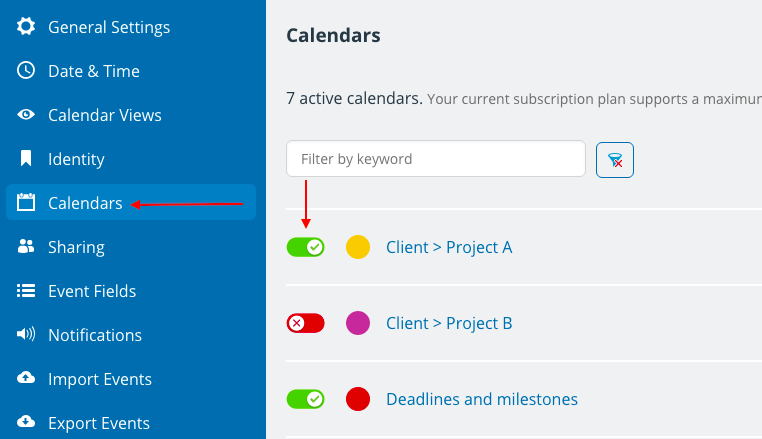Image resolution: width=762 pixels, height=439 pixels.
Task: Click the Identity bookmark icon
Action: 26,158
